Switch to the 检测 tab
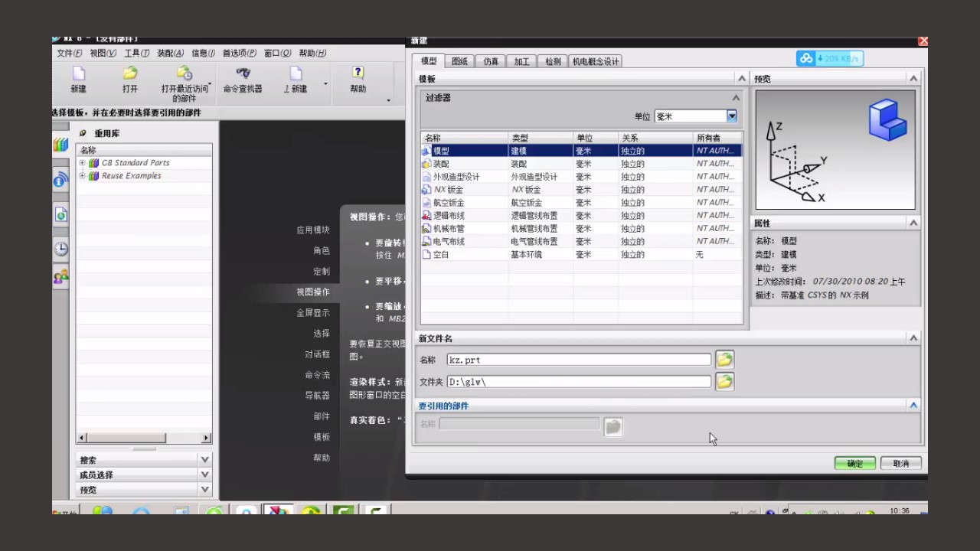This screenshot has width=980, height=551. pos(553,61)
